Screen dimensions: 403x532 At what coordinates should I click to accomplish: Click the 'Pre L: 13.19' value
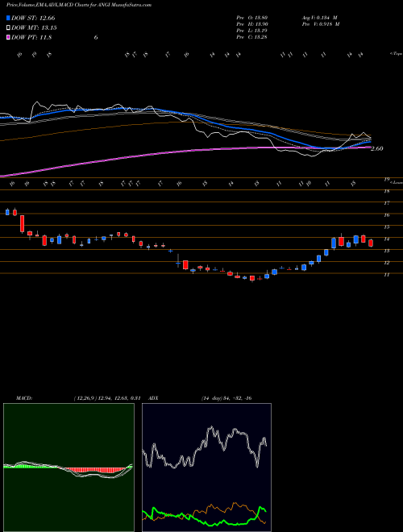pos(251,31)
